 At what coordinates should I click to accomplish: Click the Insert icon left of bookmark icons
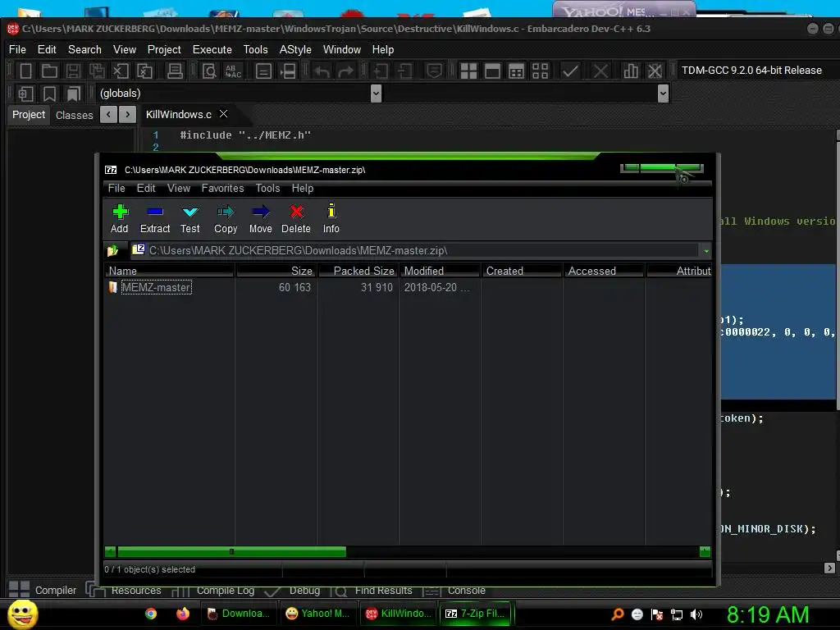point(25,94)
